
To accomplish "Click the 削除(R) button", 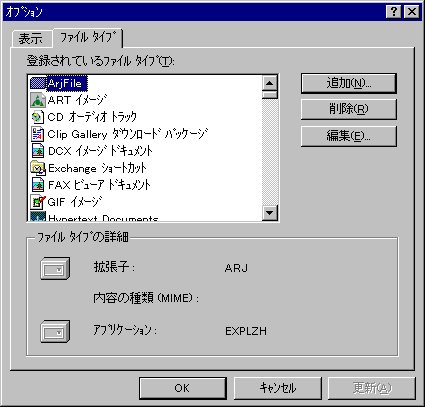I will (349, 110).
